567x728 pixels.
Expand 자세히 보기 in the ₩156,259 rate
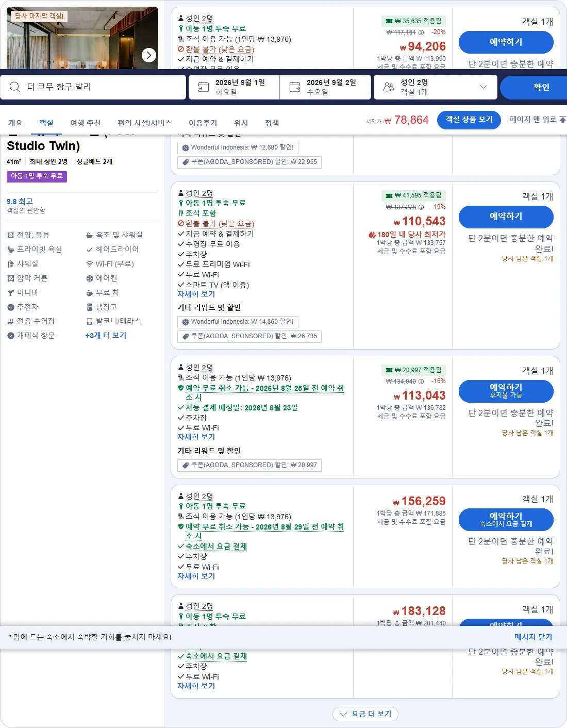196,576
